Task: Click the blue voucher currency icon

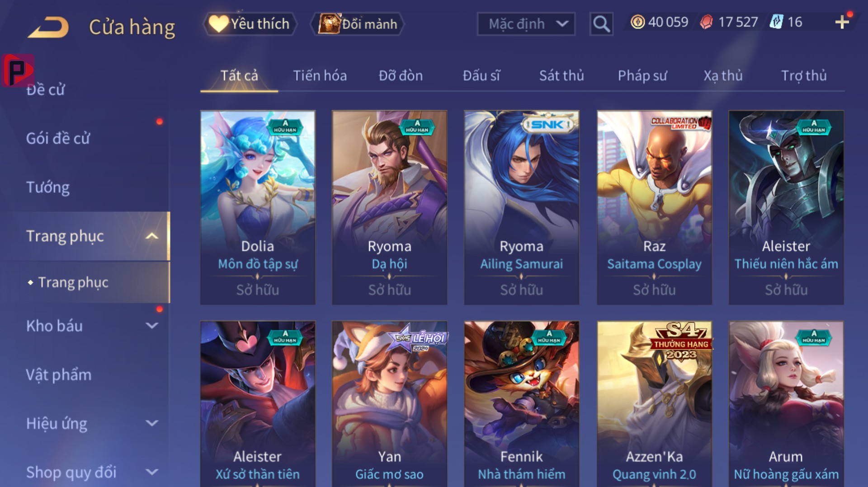Action: click(776, 22)
